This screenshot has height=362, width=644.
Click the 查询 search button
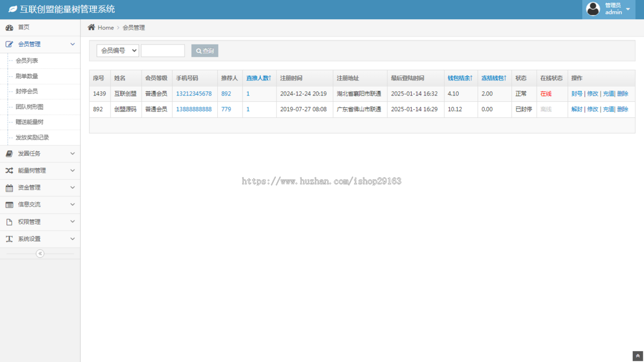[204, 51]
